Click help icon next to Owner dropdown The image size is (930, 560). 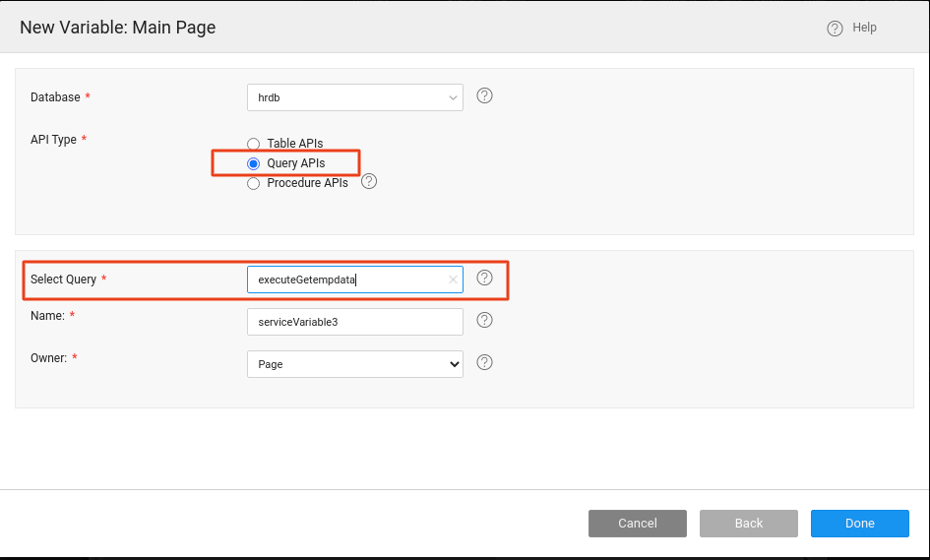point(484,363)
